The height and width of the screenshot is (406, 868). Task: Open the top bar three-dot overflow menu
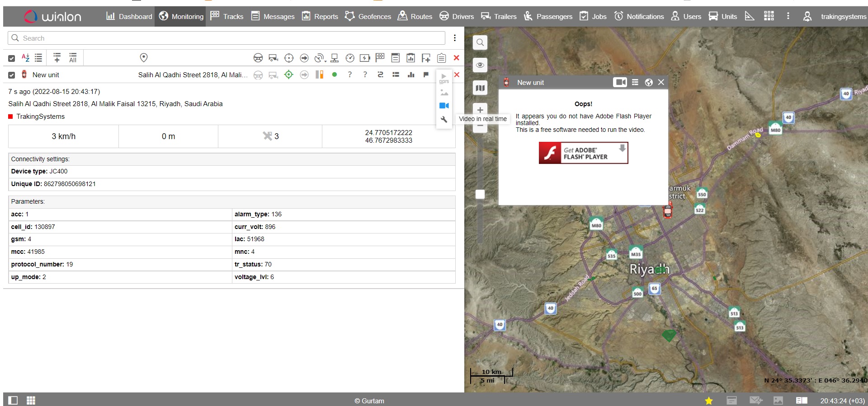click(x=788, y=16)
